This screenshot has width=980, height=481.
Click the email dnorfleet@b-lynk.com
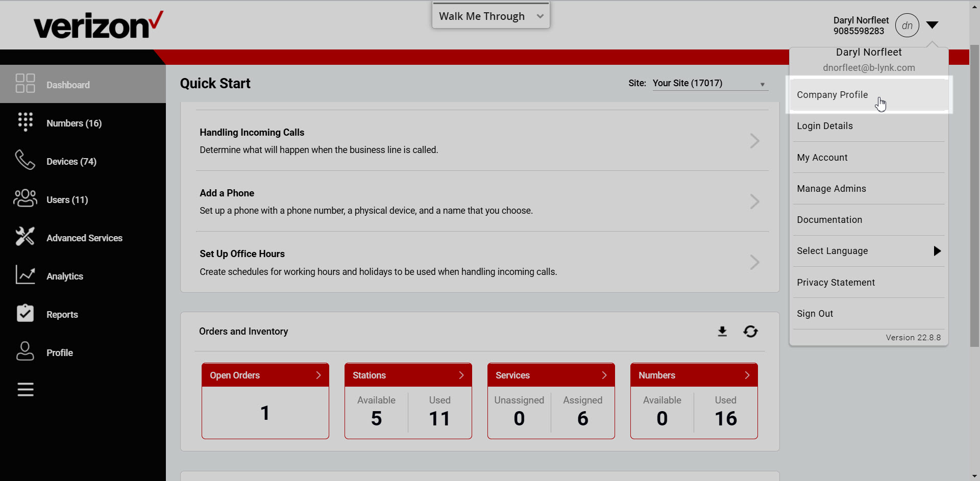coord(869,68)
